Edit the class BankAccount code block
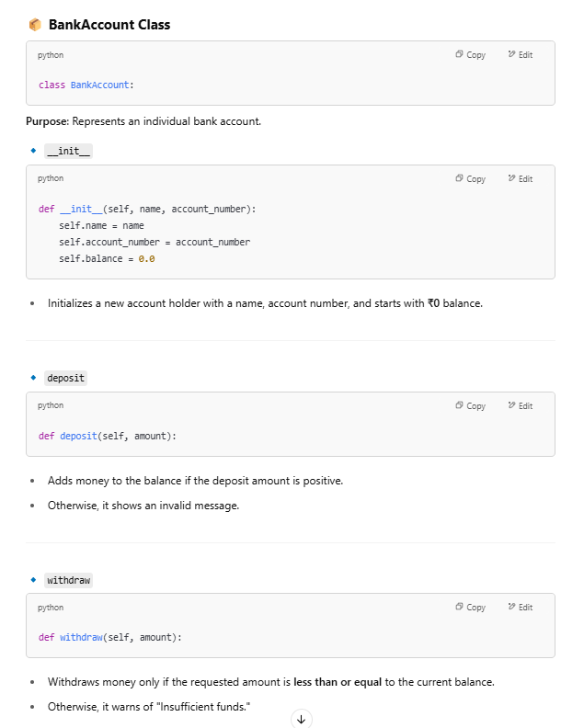 520,55
